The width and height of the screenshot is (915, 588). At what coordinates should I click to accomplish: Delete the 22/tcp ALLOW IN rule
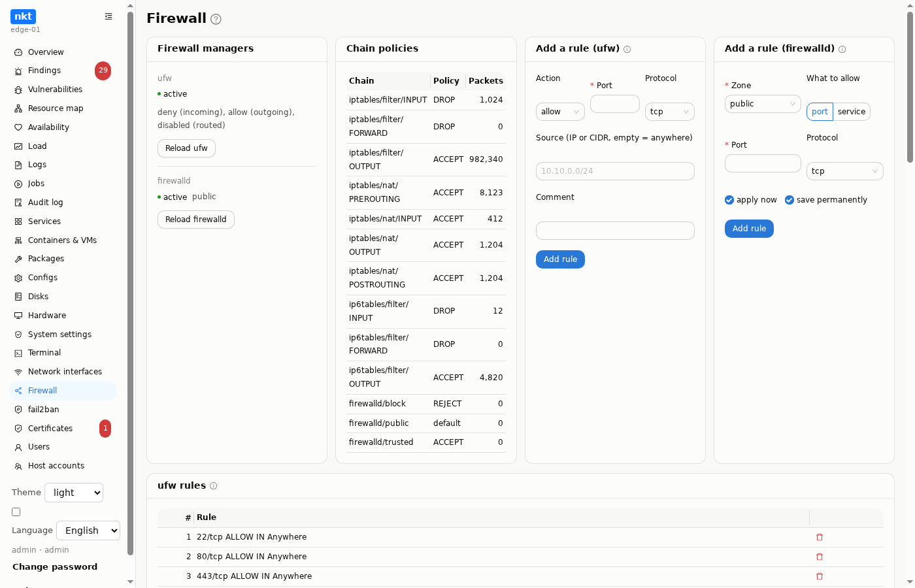point(820,537)
